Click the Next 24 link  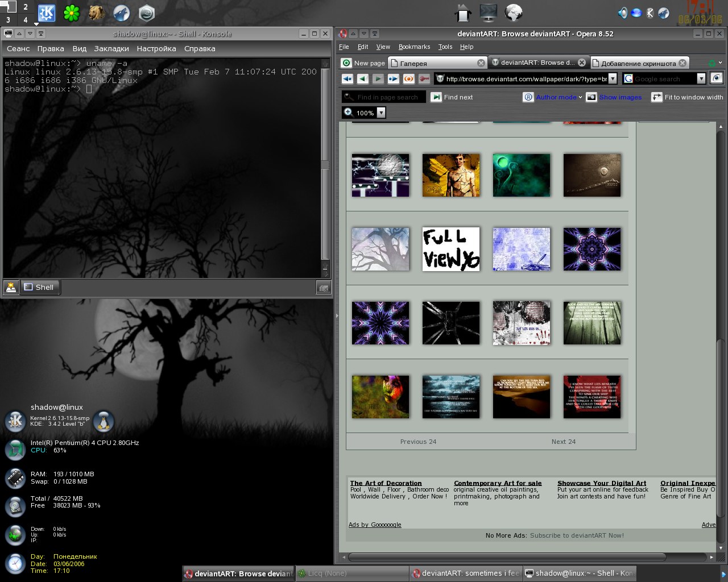click(563, 442)
